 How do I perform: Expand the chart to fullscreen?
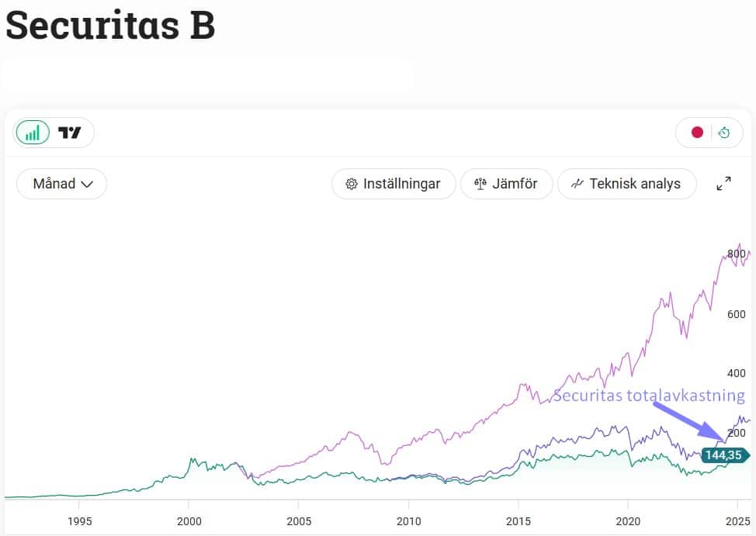click(x=723, y=184)
